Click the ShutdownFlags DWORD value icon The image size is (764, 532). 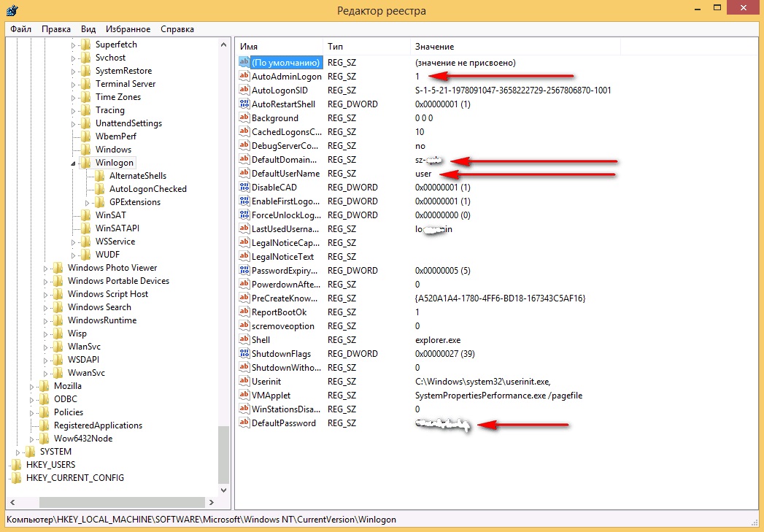pos(244,354)
